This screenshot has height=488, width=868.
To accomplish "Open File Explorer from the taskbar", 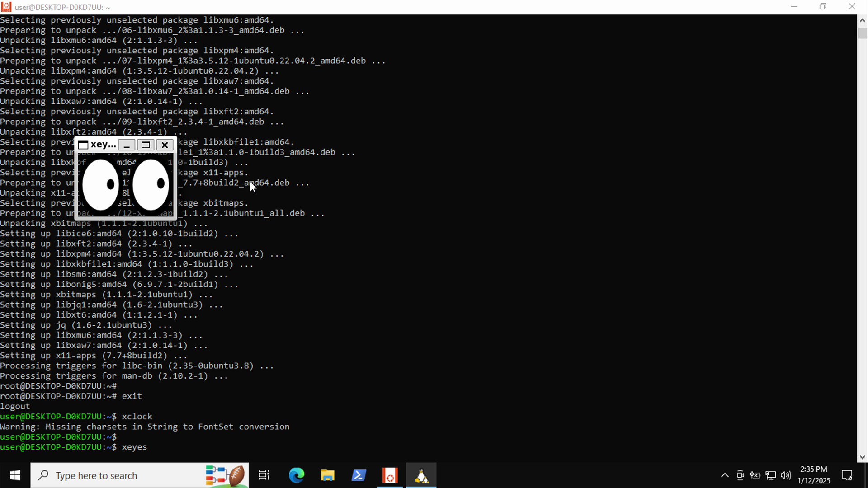I will (x=327, y=475).
